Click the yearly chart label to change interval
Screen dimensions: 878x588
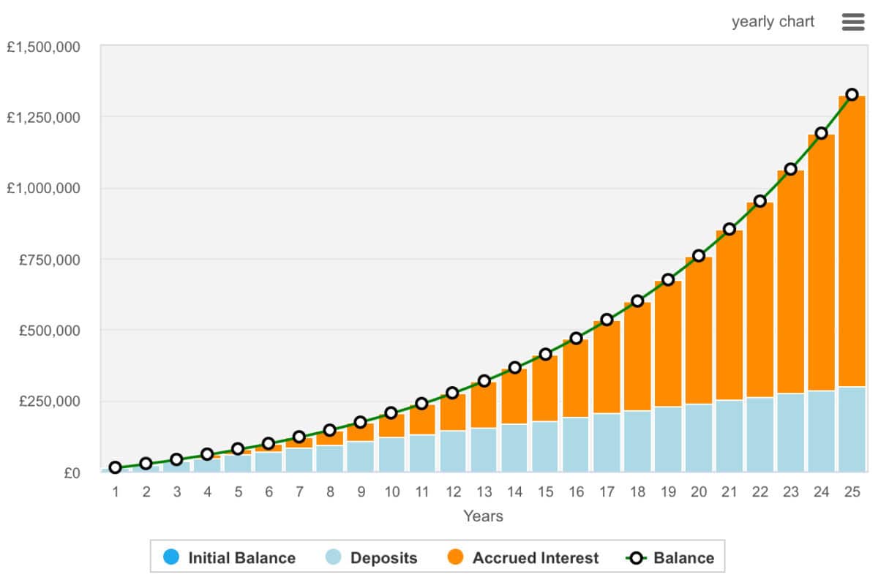[773, 21]
